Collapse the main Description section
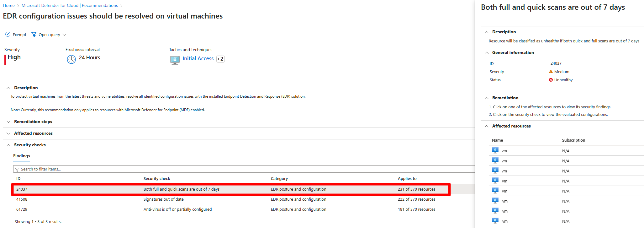Screen dimensions: 644x228 tap(8, 88)
